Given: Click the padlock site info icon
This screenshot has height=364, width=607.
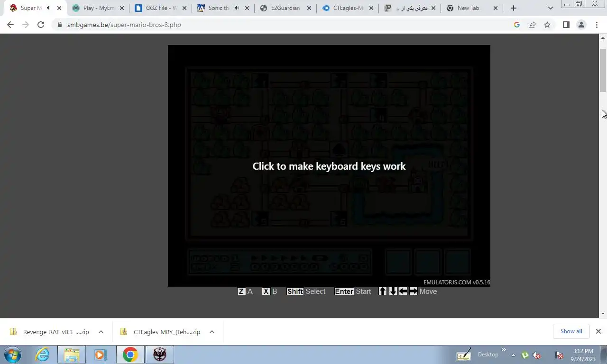Looking at the screenshot, I should [59, 25].
